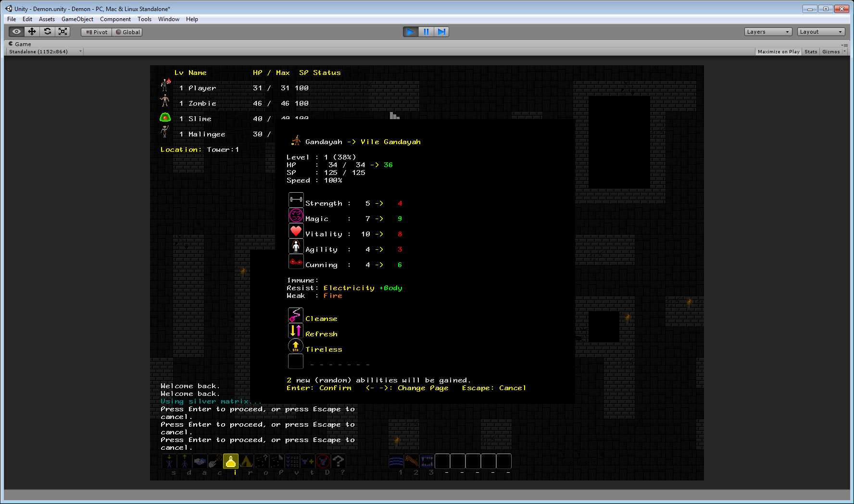854x504 pixels.
Task: Select the Zombie portrait in party list
Action: (165, 101)
